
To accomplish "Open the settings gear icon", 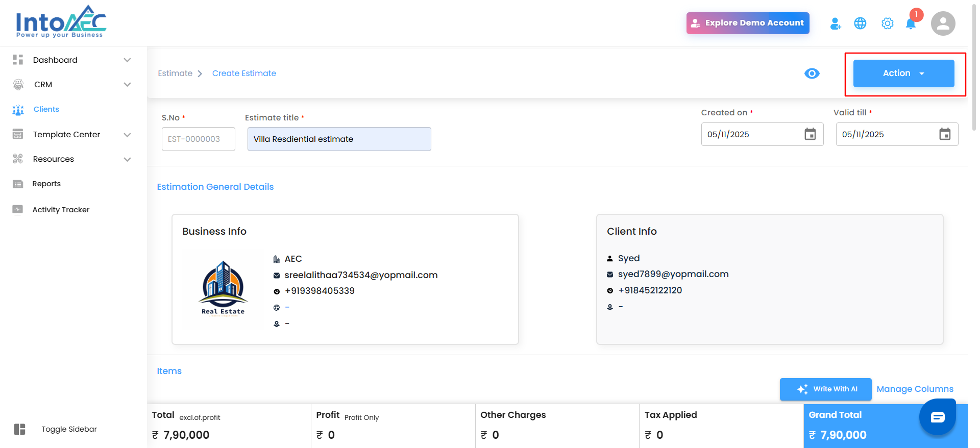I will tap(887, 23).
